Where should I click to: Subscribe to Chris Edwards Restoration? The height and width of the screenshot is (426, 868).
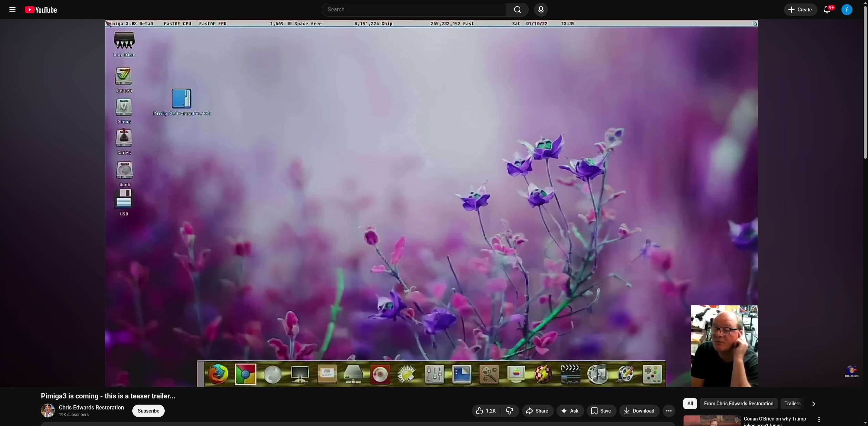148,411
